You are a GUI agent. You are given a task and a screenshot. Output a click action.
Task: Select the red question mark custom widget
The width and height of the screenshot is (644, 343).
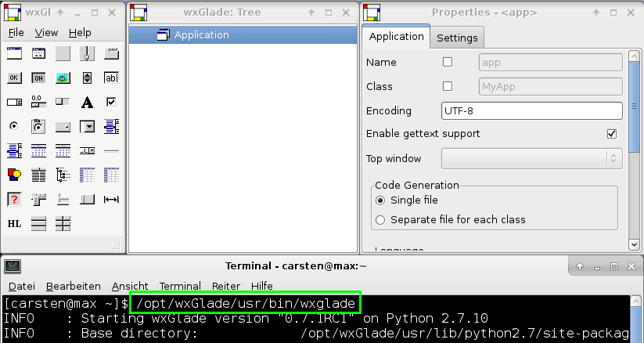(x=14, y=200)
